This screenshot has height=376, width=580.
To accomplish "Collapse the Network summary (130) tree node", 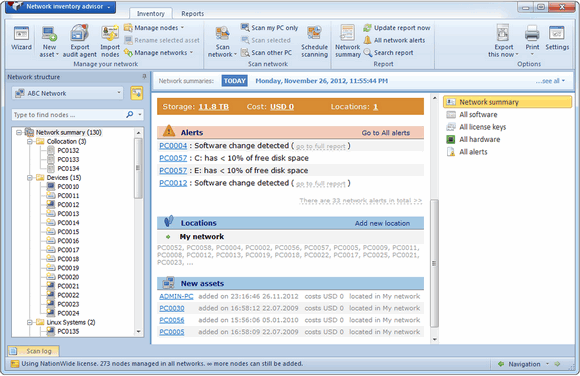I will point(19,132).
